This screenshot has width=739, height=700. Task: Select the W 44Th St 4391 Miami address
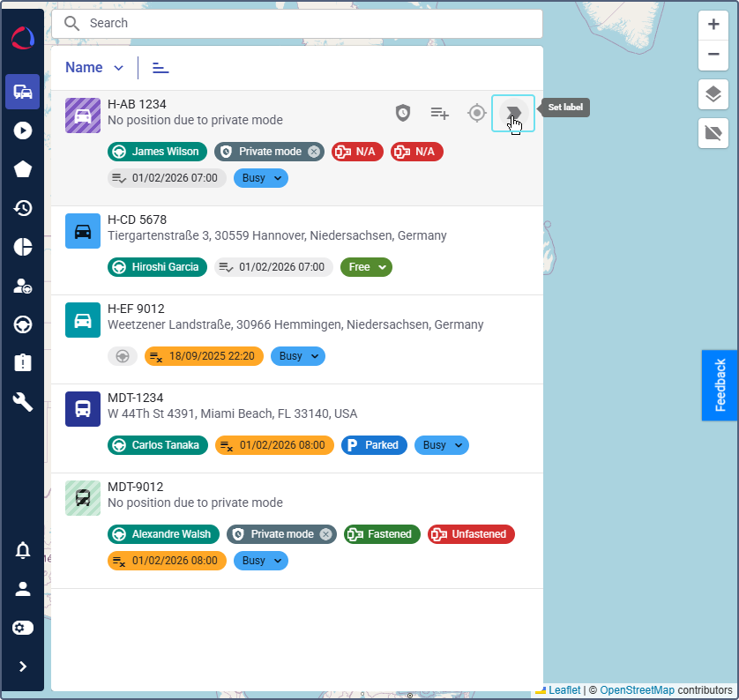pyautogui.click(x=232, y=413)
